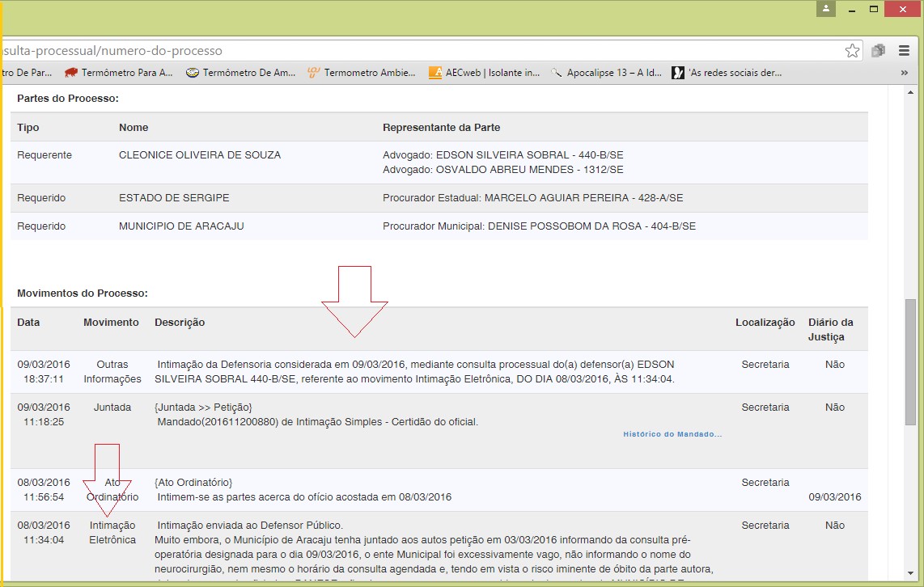924x587 pixels.
Task: Click the 'Diário da Justiça' column header
Action: click(x=830, y=329)
